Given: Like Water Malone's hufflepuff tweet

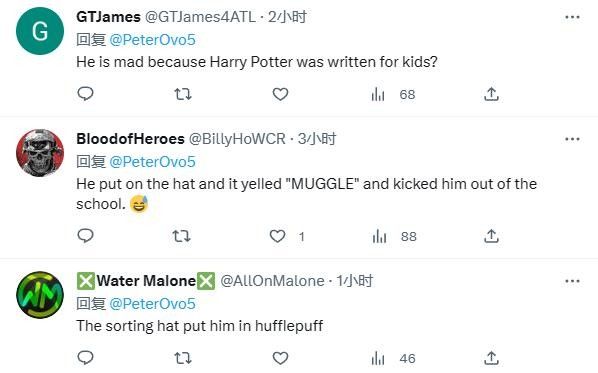Looking at the screenshot, I should [x=280, y=358].
